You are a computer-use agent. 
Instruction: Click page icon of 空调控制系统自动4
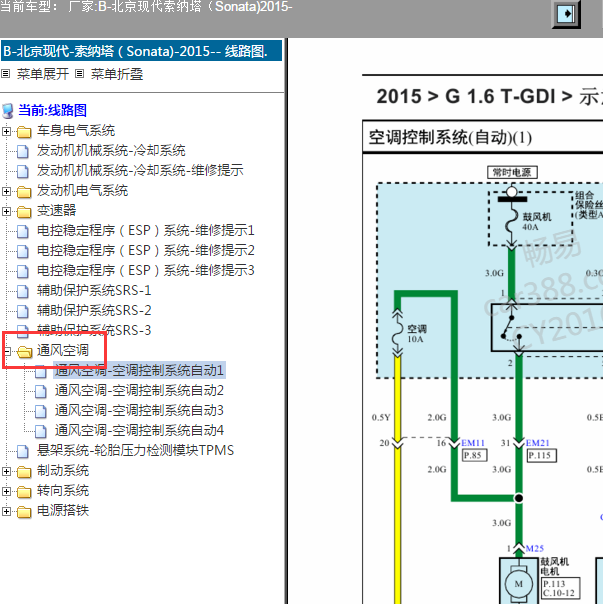pos(41,431)
